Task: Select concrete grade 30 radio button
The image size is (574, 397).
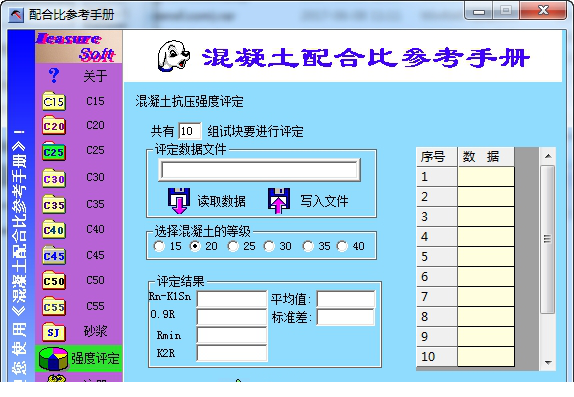Action: tap(269, 246)
